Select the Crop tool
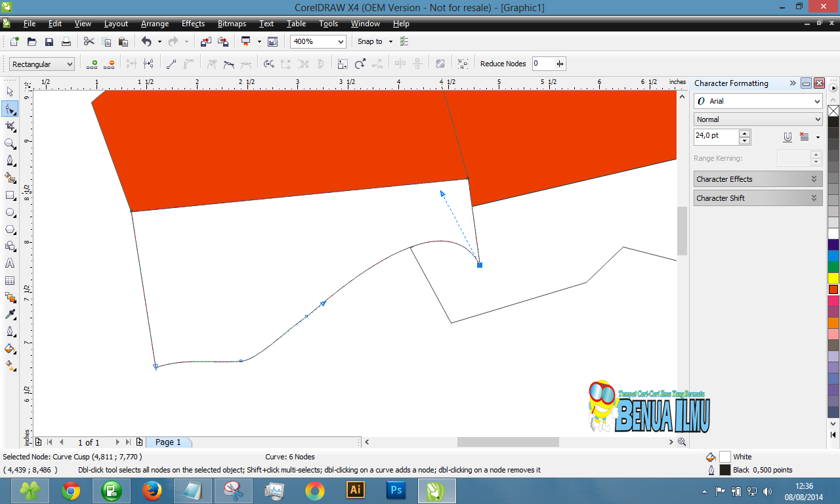 coord(10,126)
